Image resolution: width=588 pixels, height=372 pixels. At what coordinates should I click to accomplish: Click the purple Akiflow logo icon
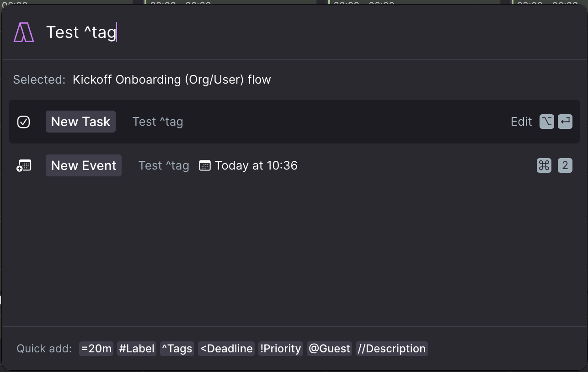(24, 32)
